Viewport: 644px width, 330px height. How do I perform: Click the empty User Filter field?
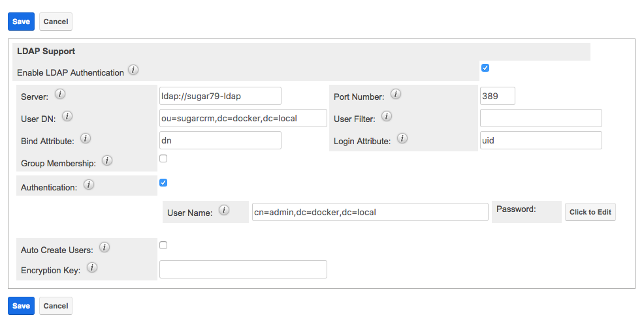tap(541, 118)
